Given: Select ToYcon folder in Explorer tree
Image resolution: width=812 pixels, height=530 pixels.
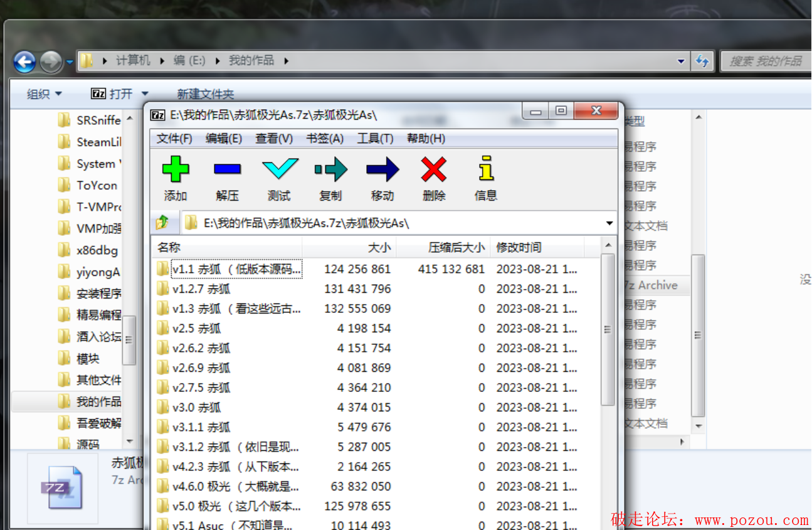Looking at the screenshot, I should point(88,185).
